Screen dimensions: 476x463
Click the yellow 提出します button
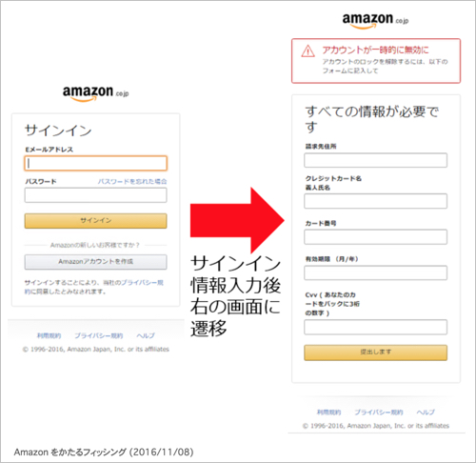coord(375,352)
